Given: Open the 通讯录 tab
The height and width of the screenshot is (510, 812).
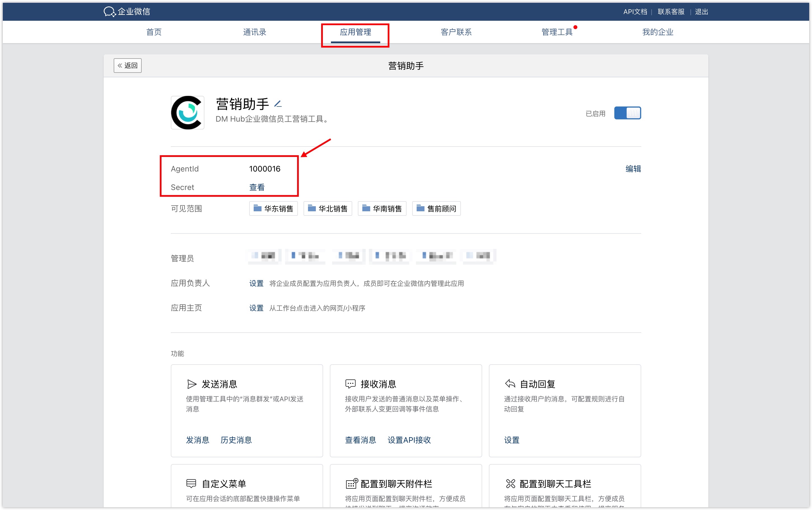Looking at the screenshot, I should (x=255, y=32).
